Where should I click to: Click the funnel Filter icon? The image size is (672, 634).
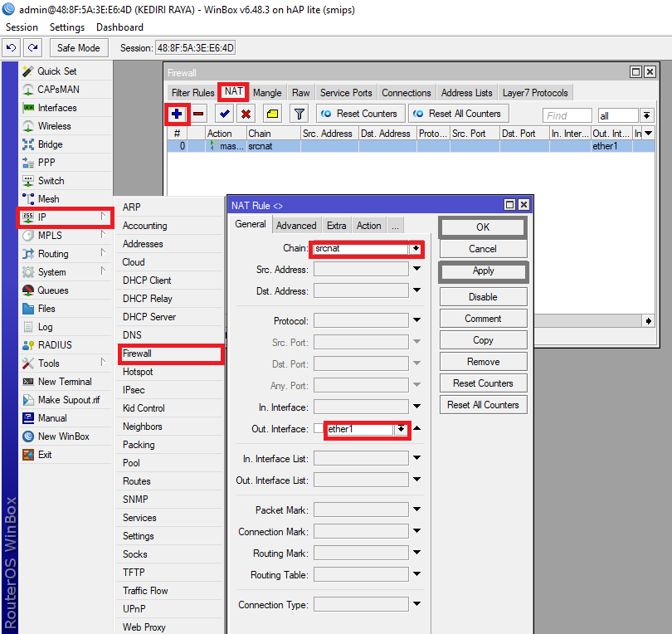pyautogui.click(x=299, y=114)
